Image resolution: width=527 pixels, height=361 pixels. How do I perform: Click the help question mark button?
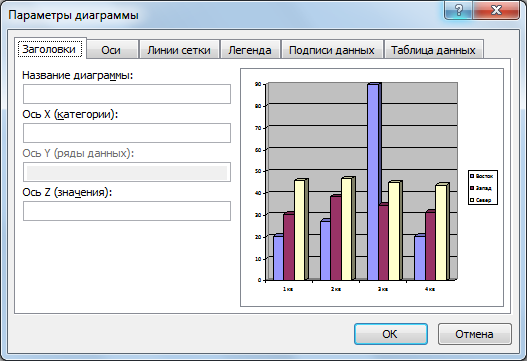[459, 10]
